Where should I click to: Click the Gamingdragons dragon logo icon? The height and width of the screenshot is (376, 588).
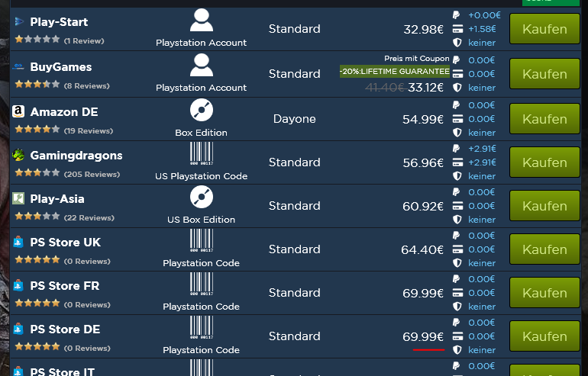[x=18, y=155]
